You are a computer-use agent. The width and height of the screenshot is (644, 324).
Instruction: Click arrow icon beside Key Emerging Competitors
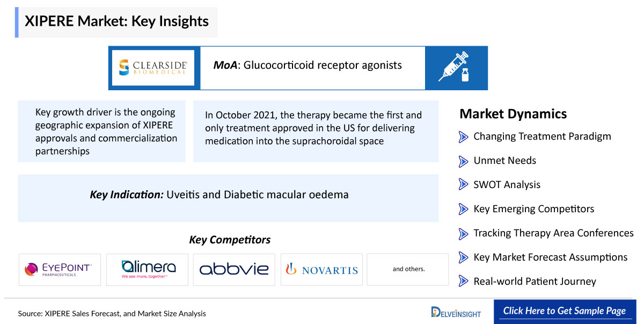pyautogui.click(x=463, y=209)
